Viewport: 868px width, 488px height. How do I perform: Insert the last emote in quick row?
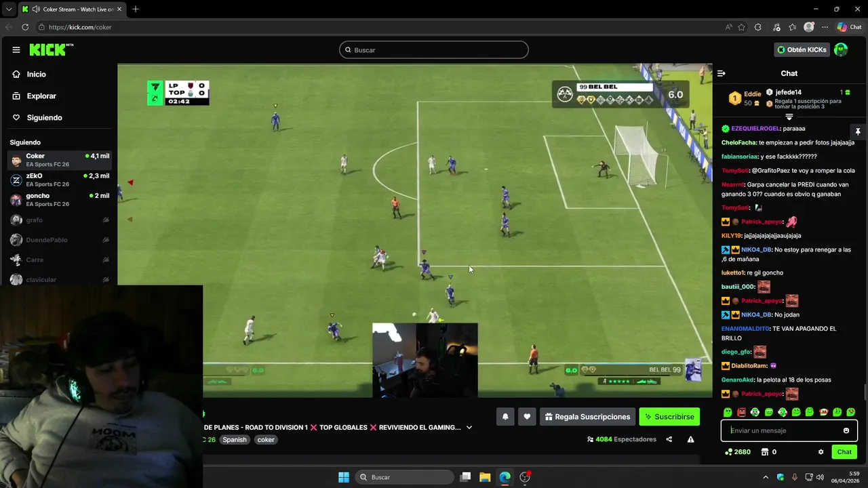tap(851, 412)
